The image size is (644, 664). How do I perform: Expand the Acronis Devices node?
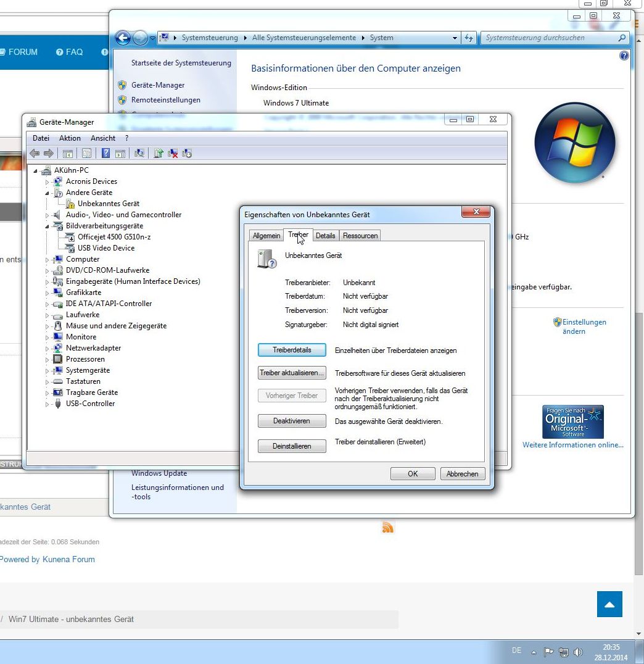pos(47,181)
